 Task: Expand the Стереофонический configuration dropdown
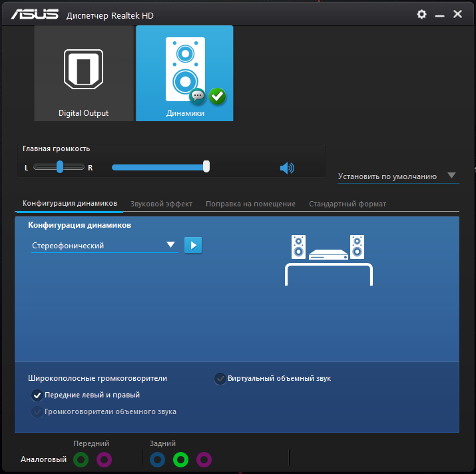(105, 246)
